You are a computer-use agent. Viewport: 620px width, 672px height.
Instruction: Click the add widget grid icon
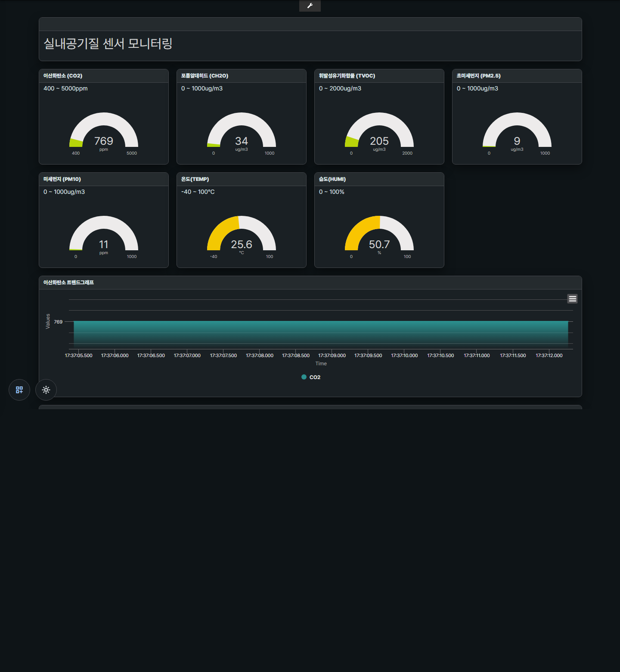(19, 390)
